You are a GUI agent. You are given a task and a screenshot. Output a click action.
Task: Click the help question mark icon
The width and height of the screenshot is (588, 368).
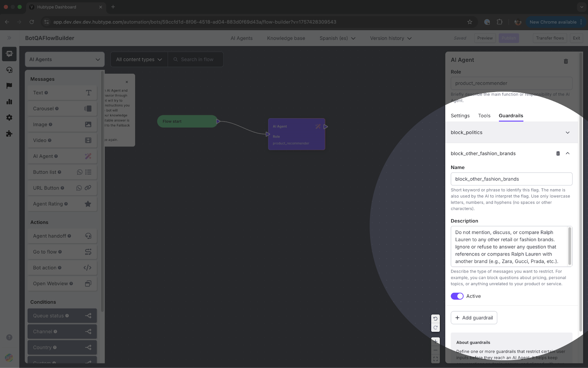[9, 337]
